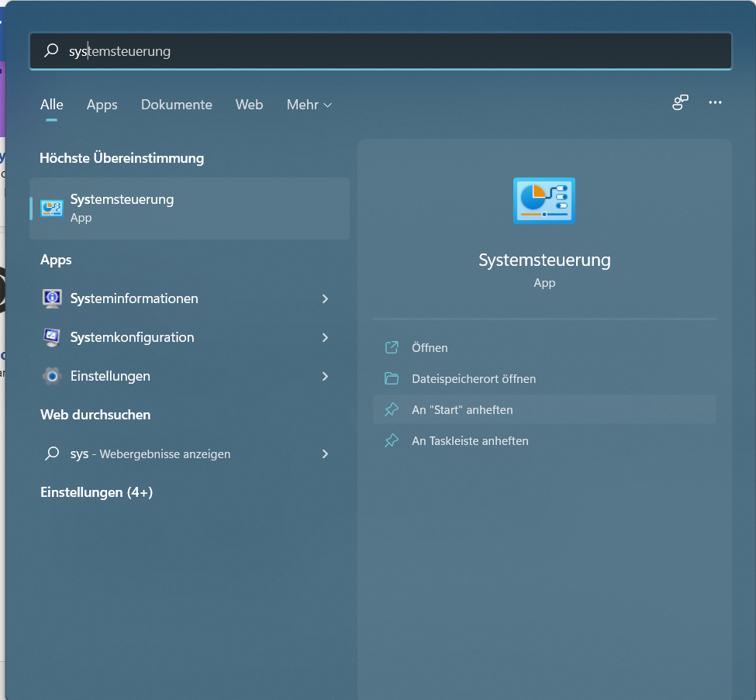Screen dimensions: 756x700
Task: Open the Mehr dropdown menu
Action: (309, 105)
